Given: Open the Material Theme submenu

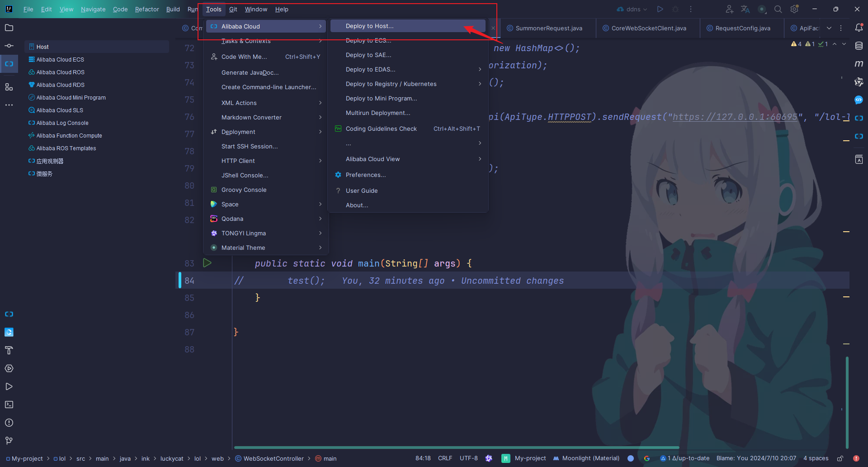Looking at the screenshot, I should pos(266,248).
